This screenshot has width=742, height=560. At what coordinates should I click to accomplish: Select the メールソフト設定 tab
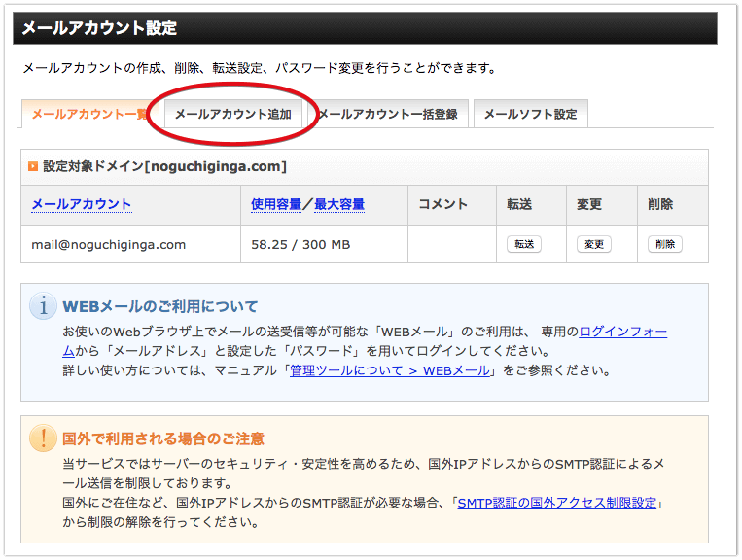click(530, 114)
